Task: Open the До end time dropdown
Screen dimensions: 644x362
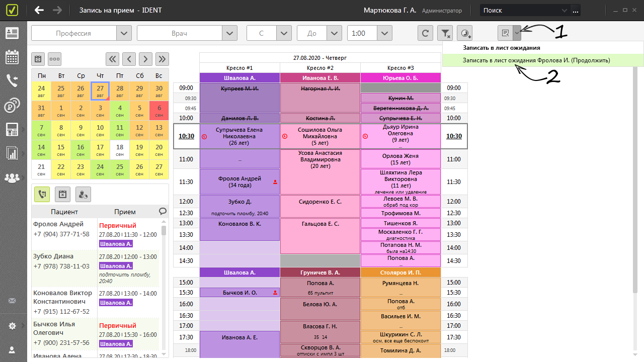Action: coord(334,33)
